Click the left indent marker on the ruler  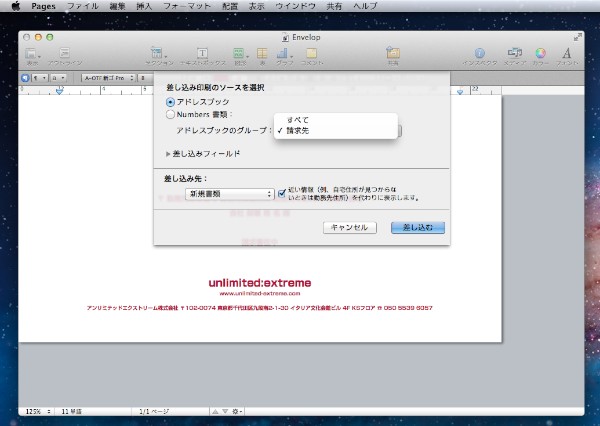coord(59,91)
